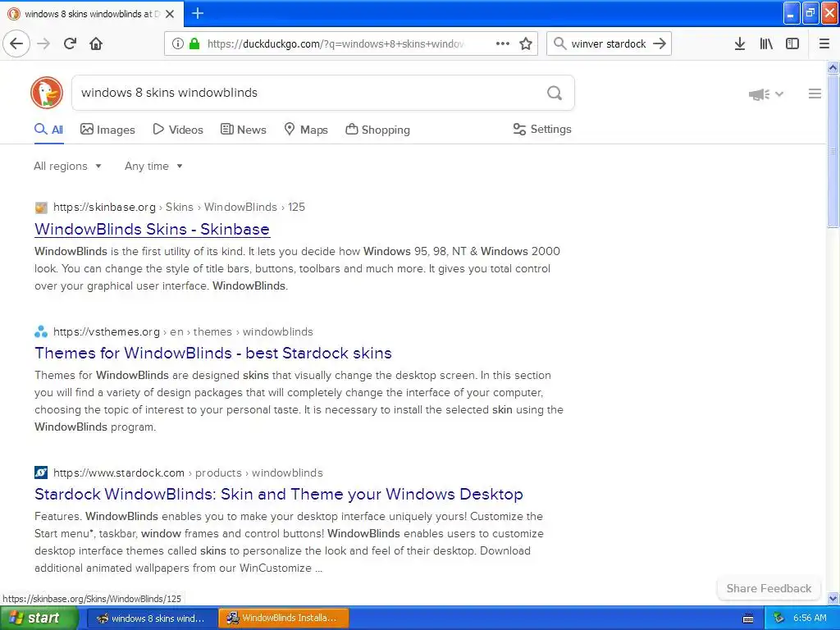Open the Downloads arrow button
This screenshot has width=840, height=630.
click(740, 43)
